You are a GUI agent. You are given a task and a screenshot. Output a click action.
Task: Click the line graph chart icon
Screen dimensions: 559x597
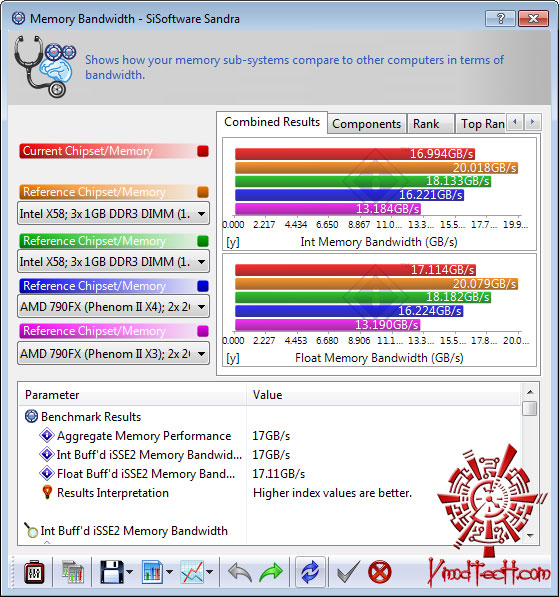click(192, 572)
